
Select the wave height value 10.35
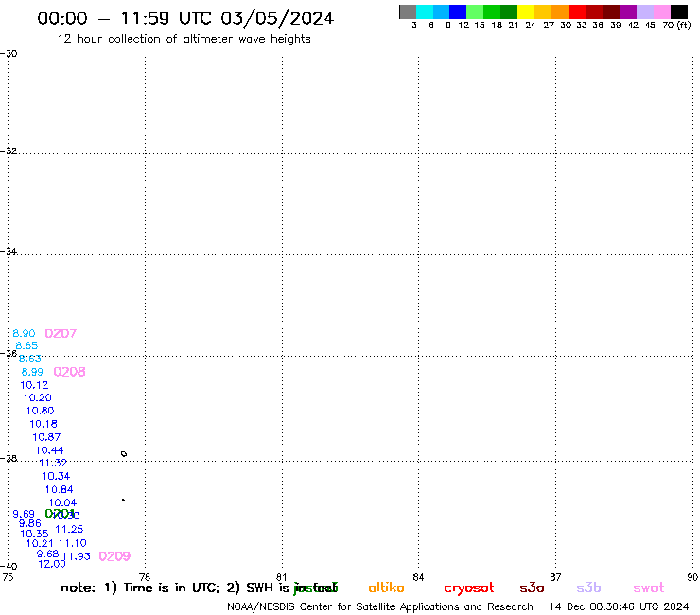tap(34, 534)
